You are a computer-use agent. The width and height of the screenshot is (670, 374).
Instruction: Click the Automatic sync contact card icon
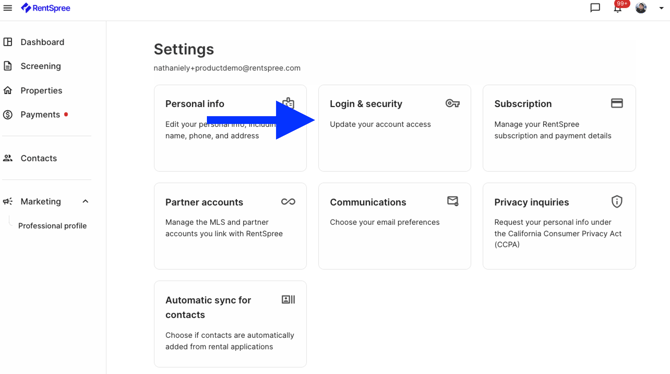coord(288,300)
